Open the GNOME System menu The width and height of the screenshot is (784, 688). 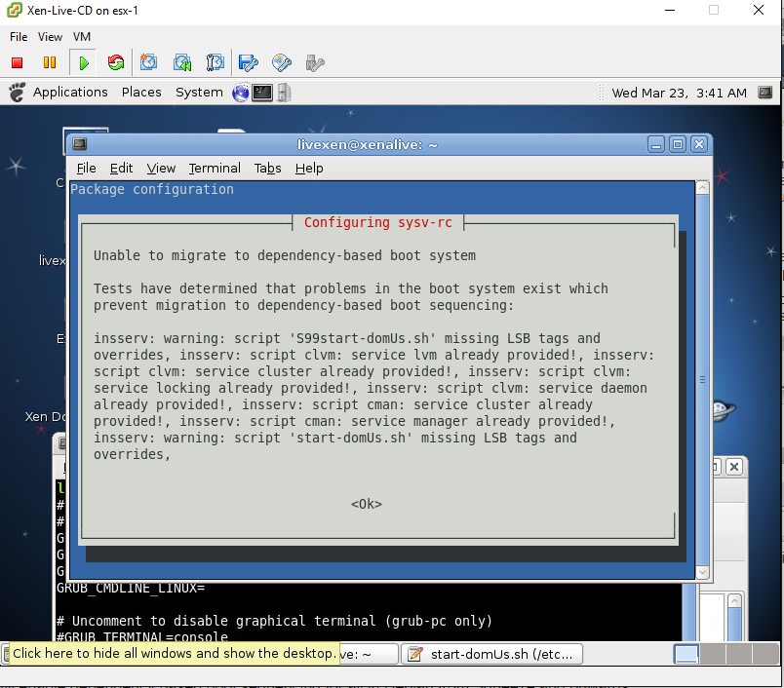point(199,93)
